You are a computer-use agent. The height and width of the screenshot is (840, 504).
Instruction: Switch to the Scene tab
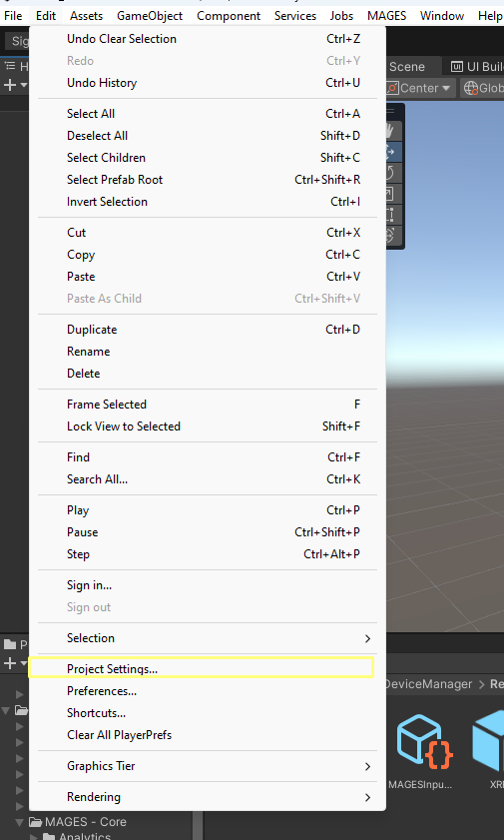tap(407, 67)
